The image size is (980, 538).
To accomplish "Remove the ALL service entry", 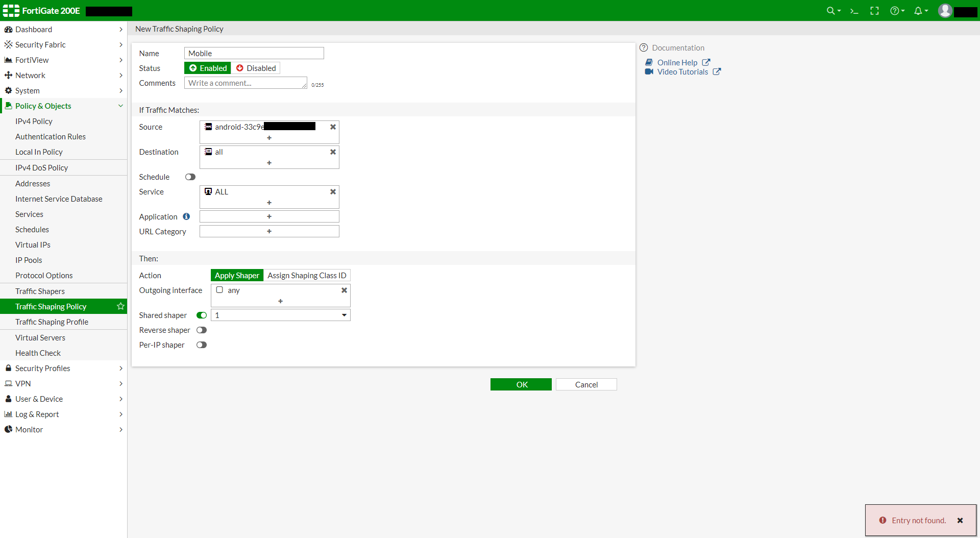I will pyautogui.click(x=333, y=191).
